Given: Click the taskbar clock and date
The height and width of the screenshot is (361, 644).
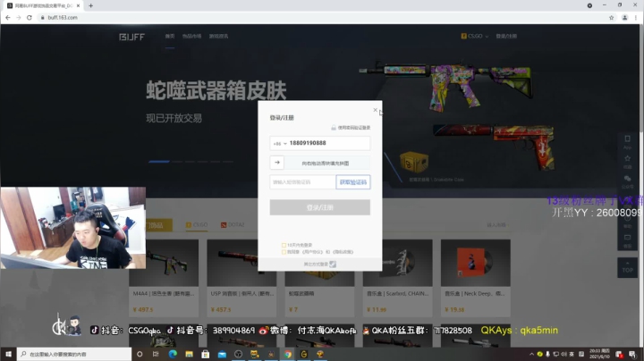Looking at the screenshot, I should 599,354.
